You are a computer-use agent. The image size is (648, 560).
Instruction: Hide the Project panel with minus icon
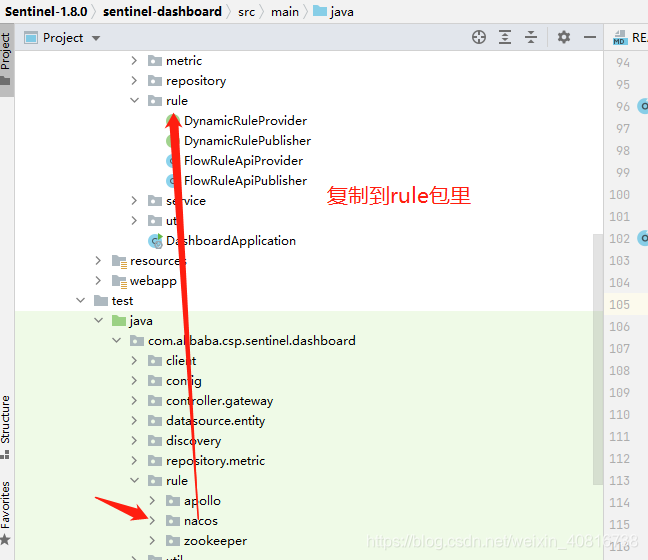(590, 37)
